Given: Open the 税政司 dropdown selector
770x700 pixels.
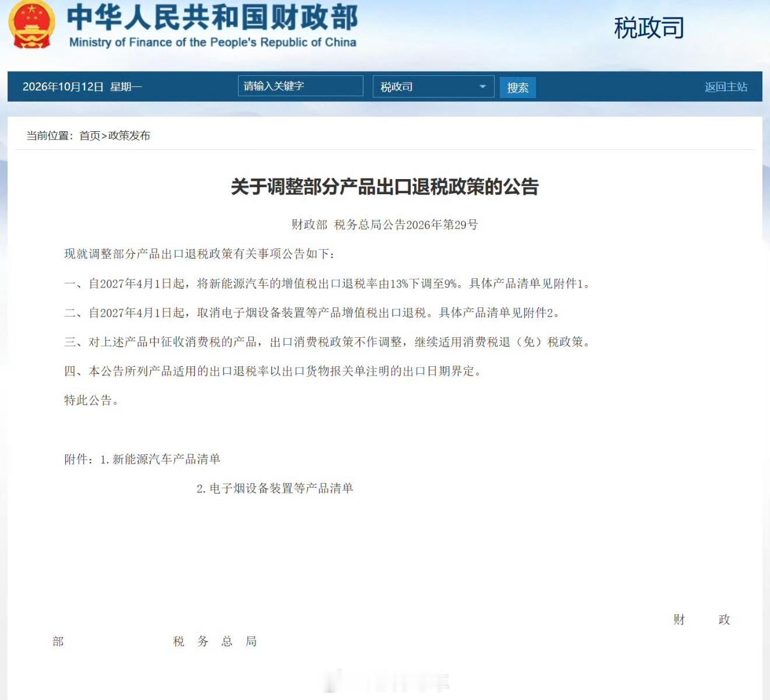Looking at the screenshot, I should (433, 87).
